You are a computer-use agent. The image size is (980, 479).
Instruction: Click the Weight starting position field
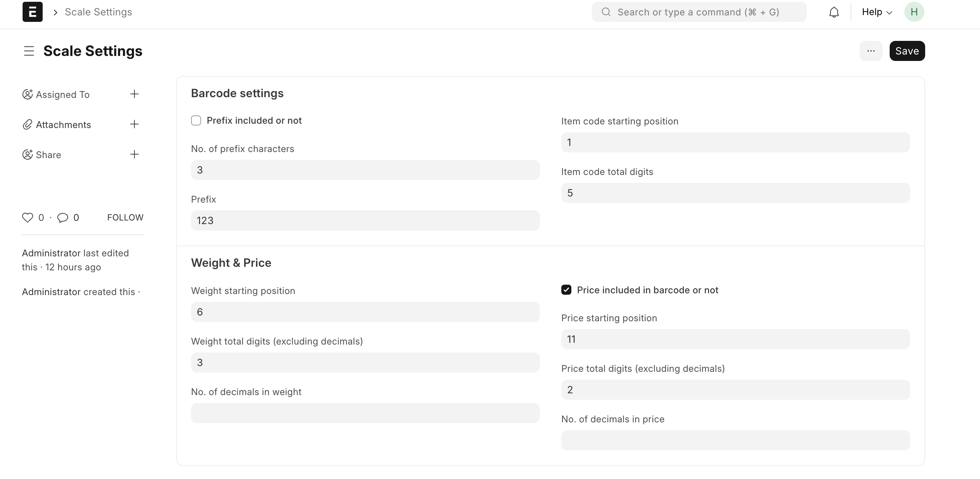(x=365, y=312)
